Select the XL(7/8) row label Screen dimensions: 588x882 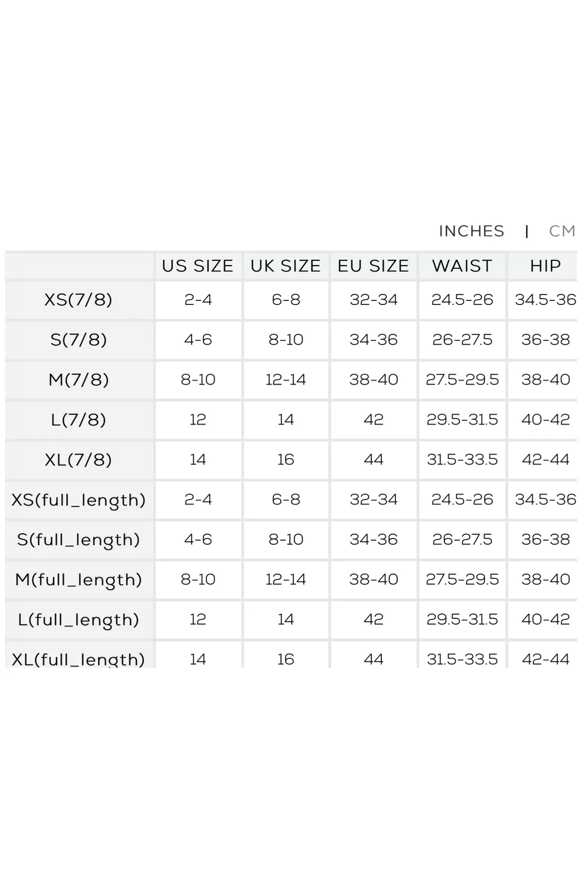click(x=79, y=460)
